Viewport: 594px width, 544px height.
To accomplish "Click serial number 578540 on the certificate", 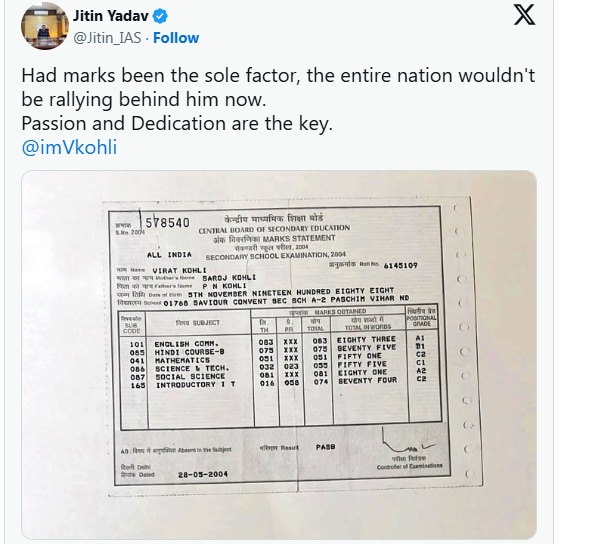I will [167, 222].
